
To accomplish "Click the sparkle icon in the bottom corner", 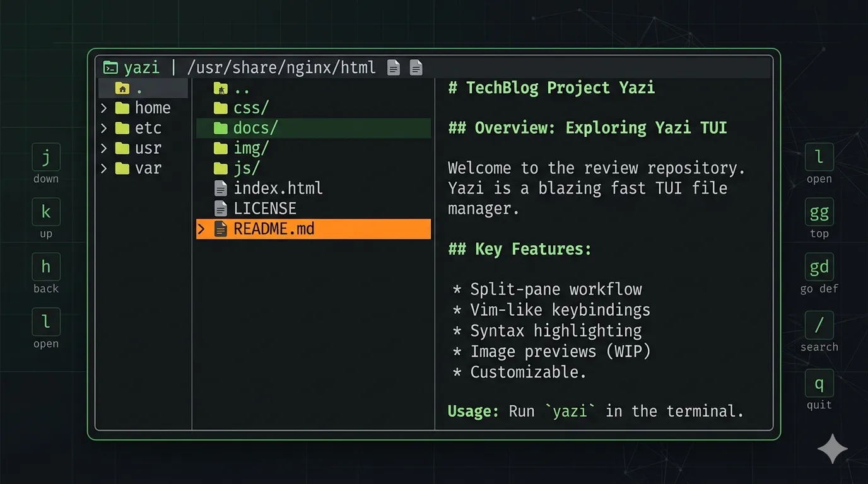I will coord(832,449).
